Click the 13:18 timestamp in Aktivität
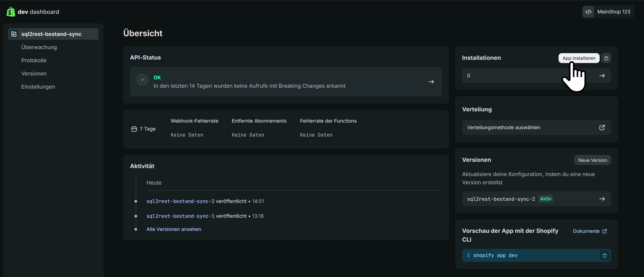Viewport: 644px width, 277px height. point(258,216)
